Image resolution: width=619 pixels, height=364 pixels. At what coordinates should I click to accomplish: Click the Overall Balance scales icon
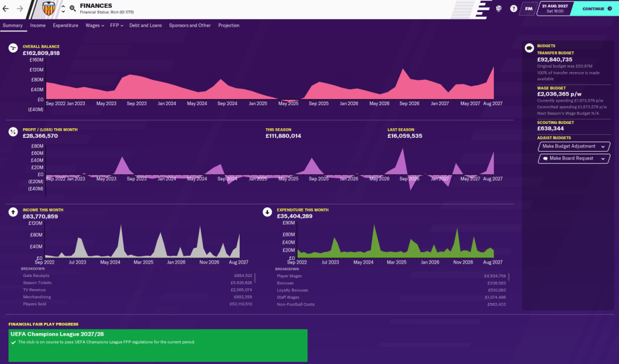12,48
